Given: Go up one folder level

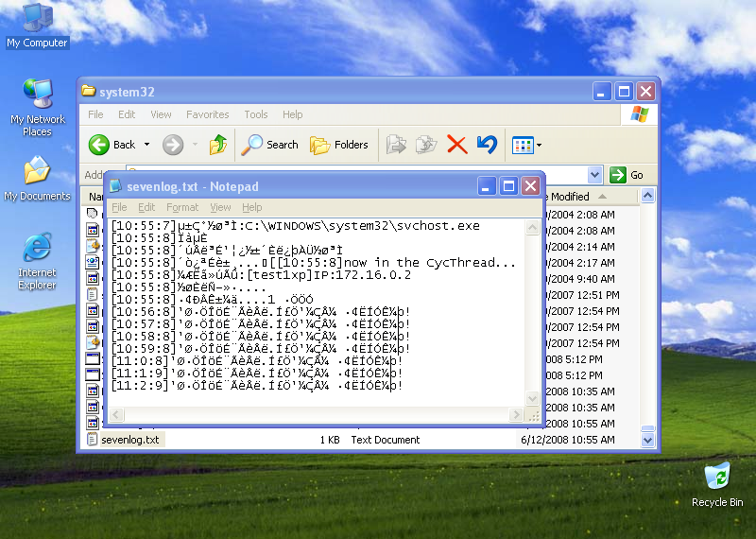Looking at the screenshot, I should [x=218, y=145].
